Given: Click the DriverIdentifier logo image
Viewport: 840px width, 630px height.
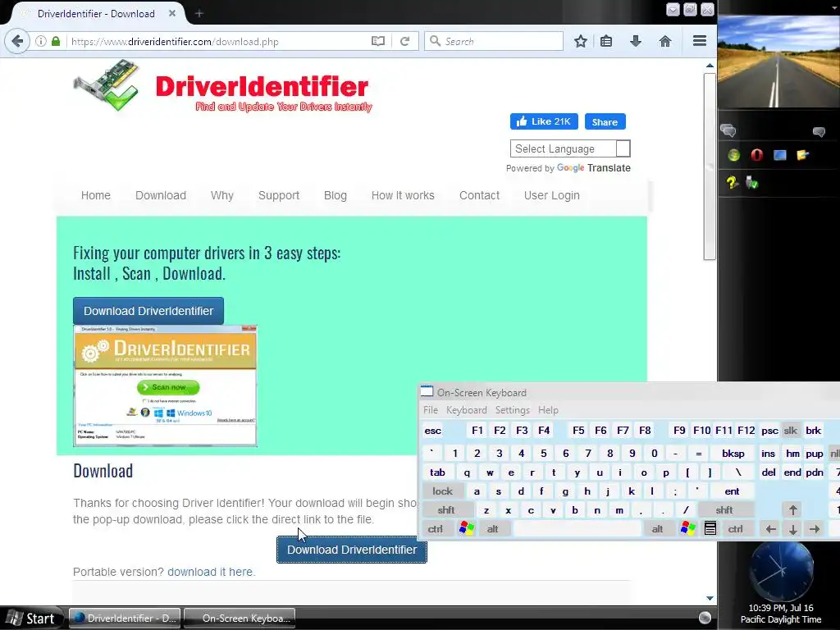Looking at the screenshot, I should 222,87.
